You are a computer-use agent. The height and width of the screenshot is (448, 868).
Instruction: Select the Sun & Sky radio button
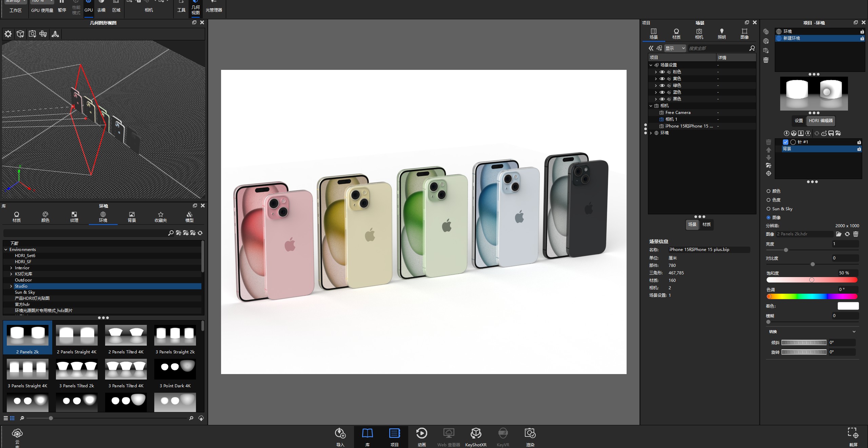pyautogui.click(x=768, y=209)
